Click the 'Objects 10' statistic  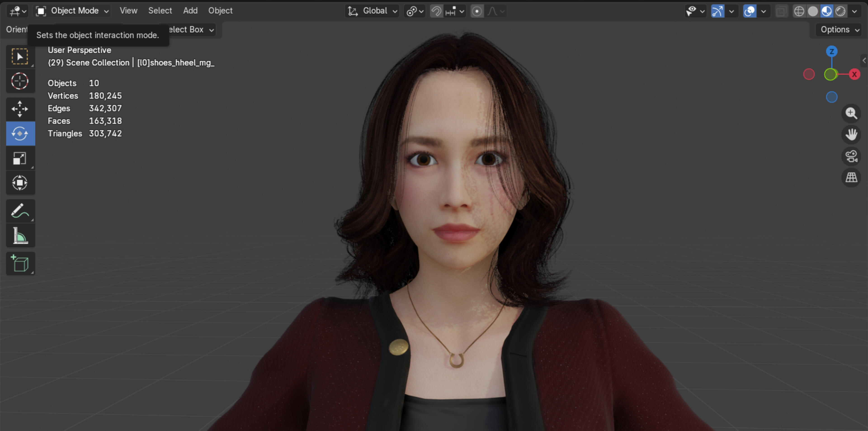(73, 83)
